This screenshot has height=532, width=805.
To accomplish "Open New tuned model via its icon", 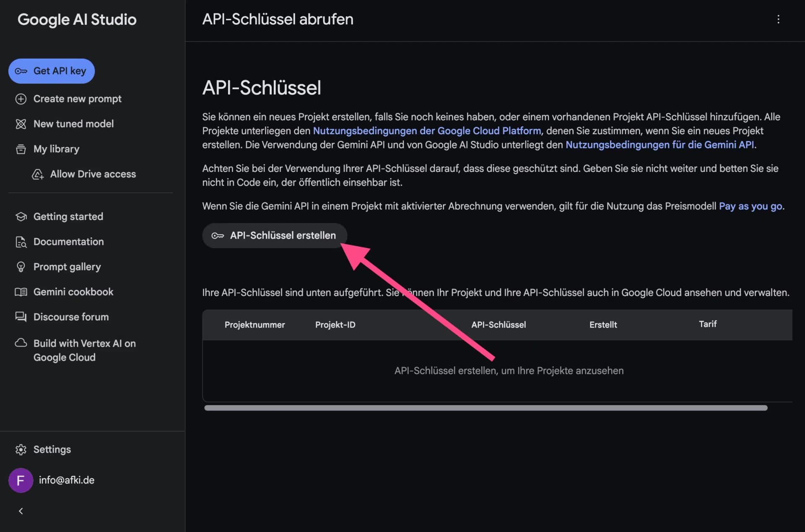I will point(21,124).
